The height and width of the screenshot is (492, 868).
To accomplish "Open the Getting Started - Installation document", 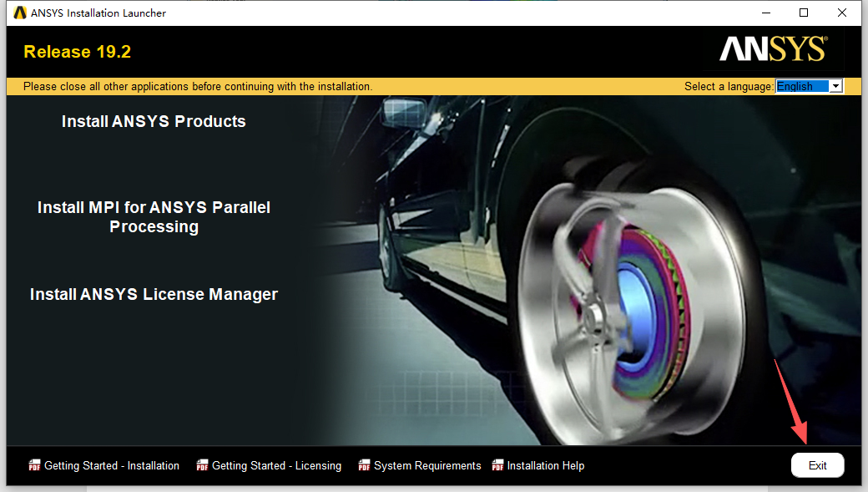I will [111, 465].
